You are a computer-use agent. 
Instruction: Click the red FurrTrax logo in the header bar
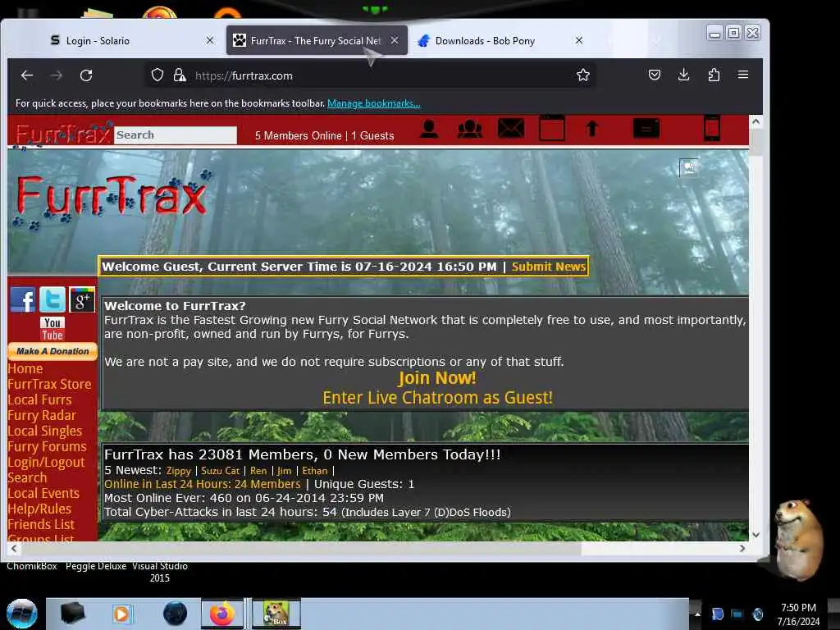(x=63, y=134)
